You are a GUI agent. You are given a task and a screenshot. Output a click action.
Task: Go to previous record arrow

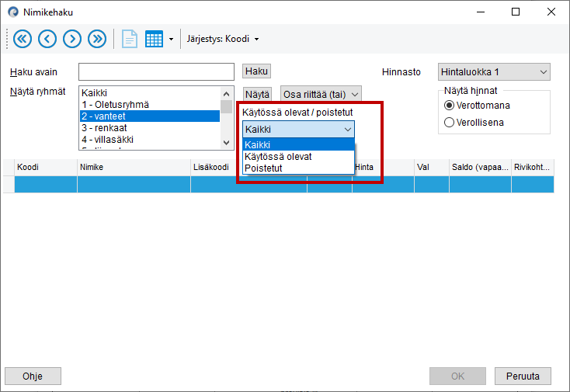(x=47, y=39)
